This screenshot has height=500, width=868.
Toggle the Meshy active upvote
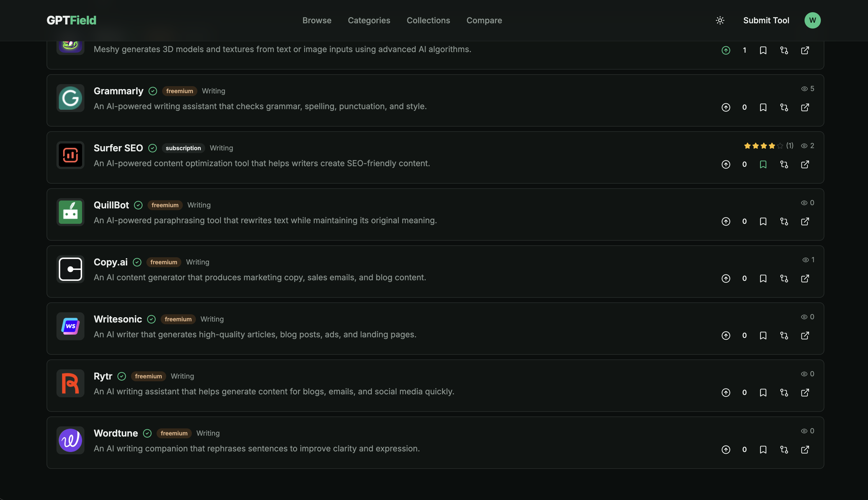[x=725, y=50]
